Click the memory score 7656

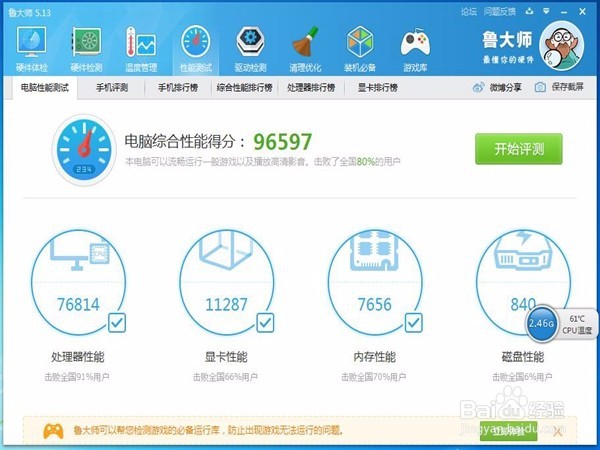click(x=375, y=305)
